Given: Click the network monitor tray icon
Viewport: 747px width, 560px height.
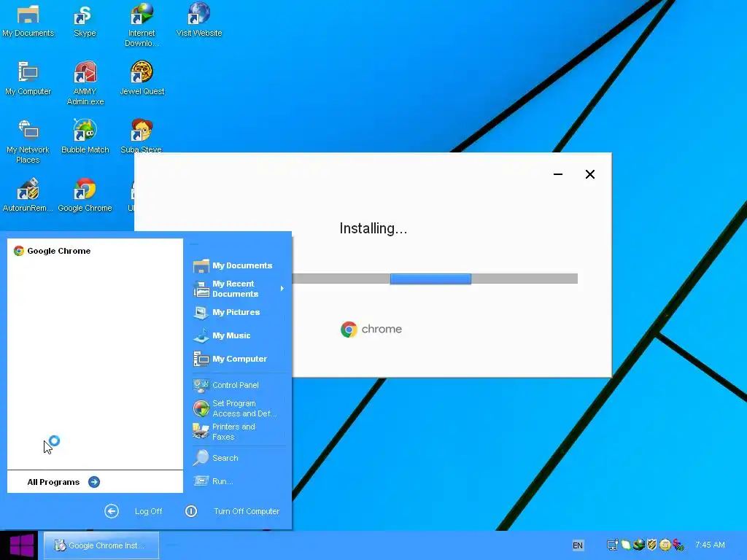Looking at the screenshot, I should pyautogui.click(x=613, y=545).
